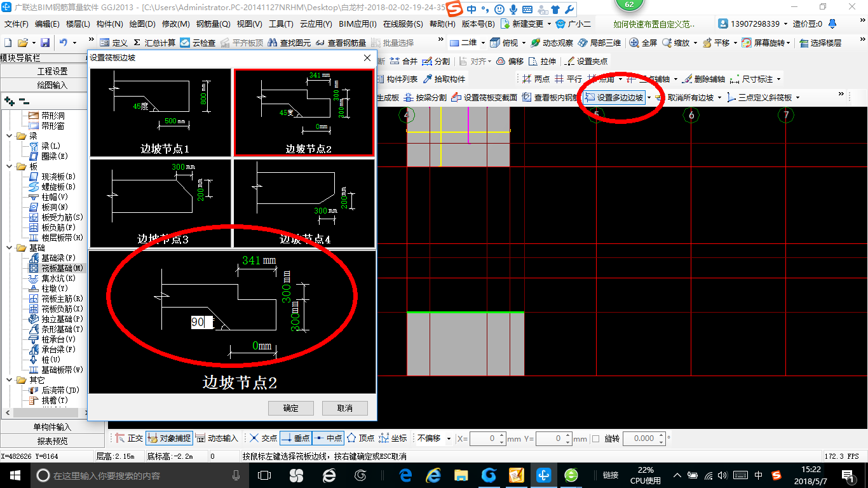Start 云检查 cloud check

(198, 43)
